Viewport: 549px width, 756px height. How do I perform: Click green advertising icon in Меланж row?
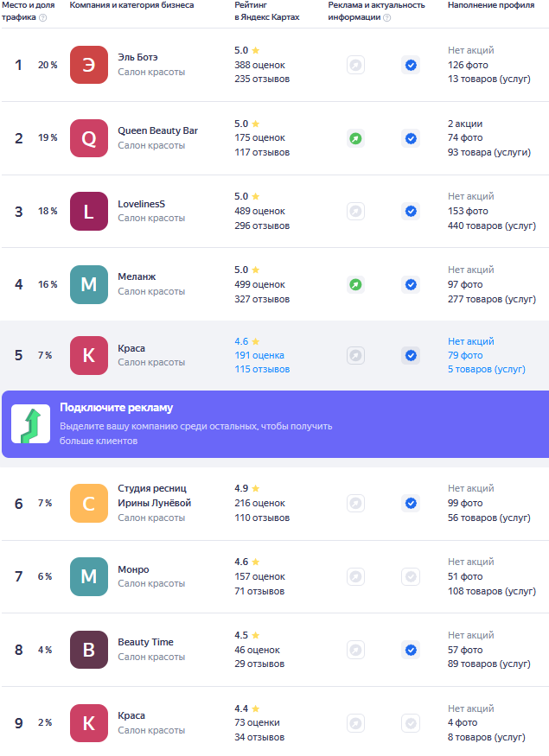click(355, 284)
